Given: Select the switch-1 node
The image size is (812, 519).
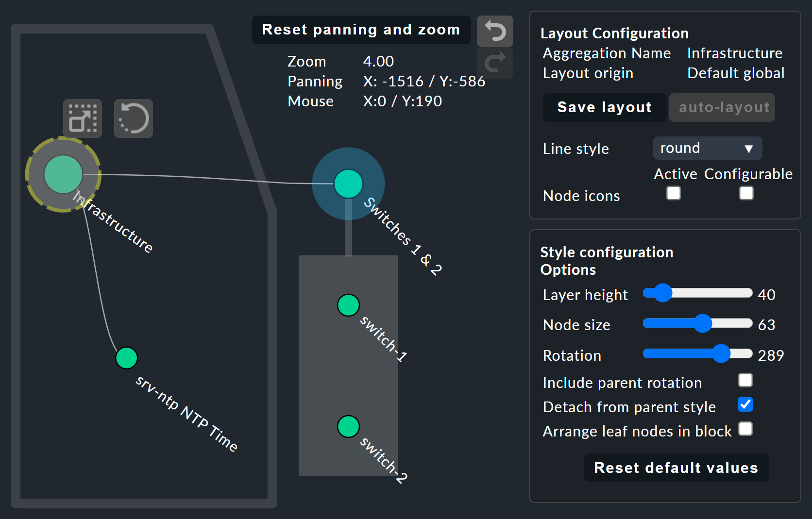Looking at the screenshot, I should tap(348, 305).
